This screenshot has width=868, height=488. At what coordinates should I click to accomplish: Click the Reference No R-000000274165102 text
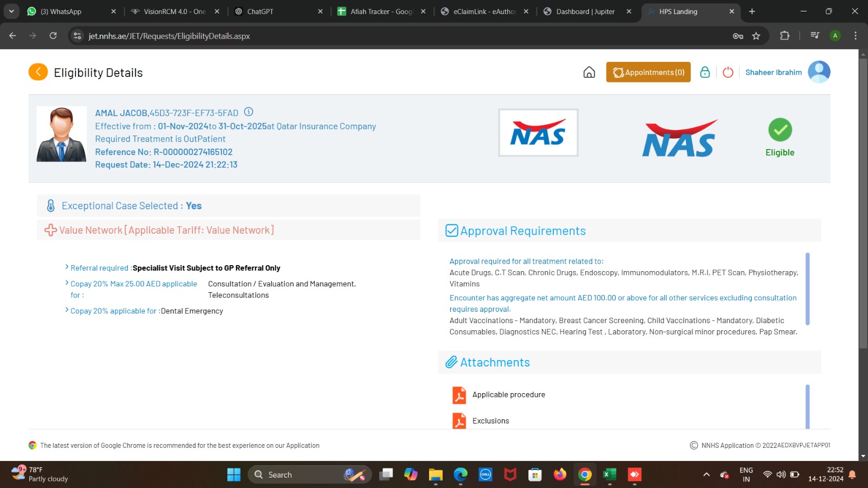[164, 152]
